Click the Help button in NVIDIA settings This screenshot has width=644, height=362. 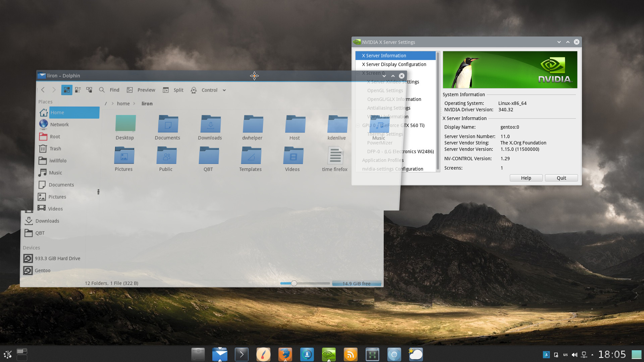[526, 178]
